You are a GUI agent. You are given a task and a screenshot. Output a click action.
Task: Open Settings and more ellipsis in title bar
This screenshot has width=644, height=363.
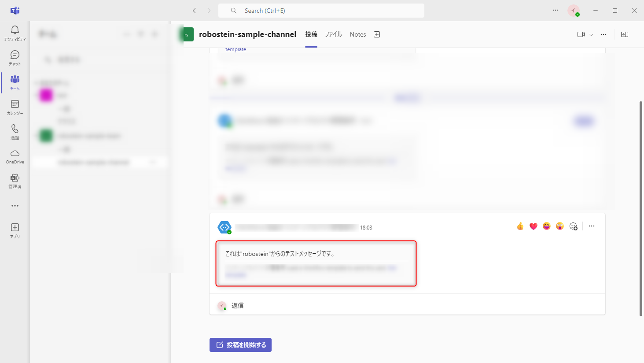(x=556, y=11)
